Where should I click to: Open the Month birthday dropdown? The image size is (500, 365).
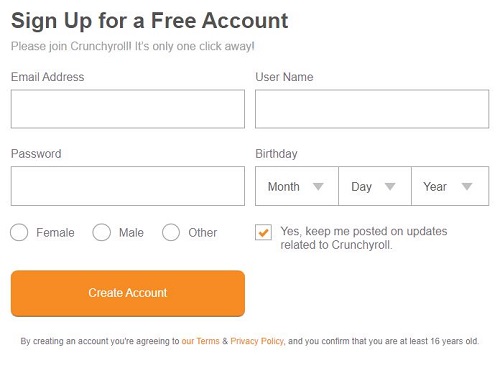pos(297,186)
